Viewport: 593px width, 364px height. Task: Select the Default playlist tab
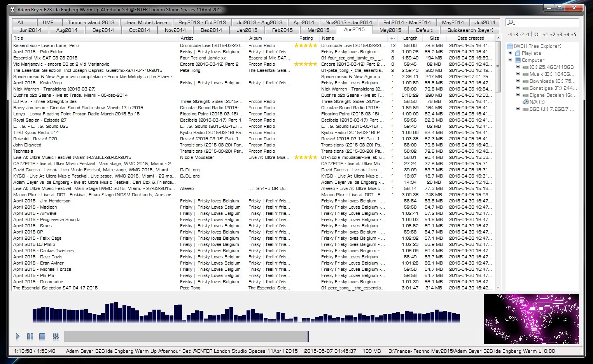pyautogui.click(x=424, y=30)
